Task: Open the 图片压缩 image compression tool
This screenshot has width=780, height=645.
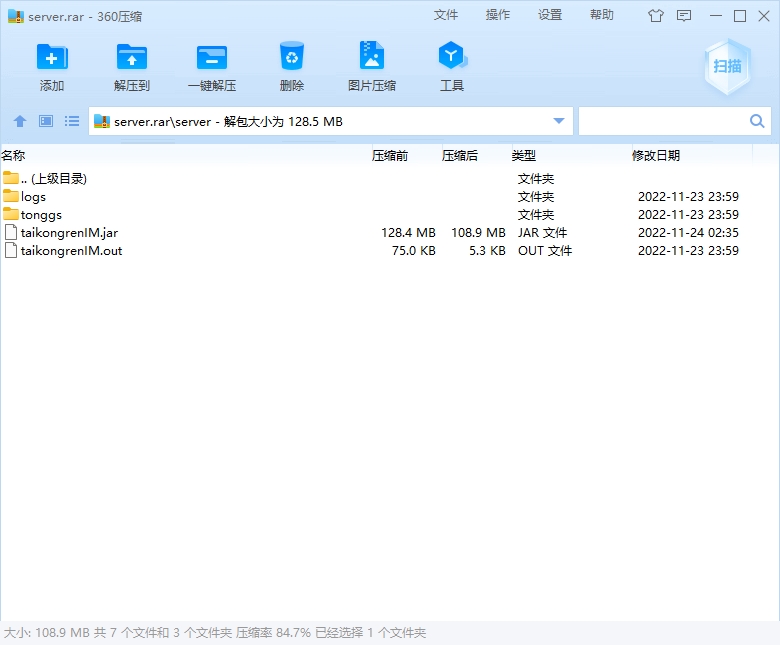Action: pyautogui.click(x=372, y=55)
